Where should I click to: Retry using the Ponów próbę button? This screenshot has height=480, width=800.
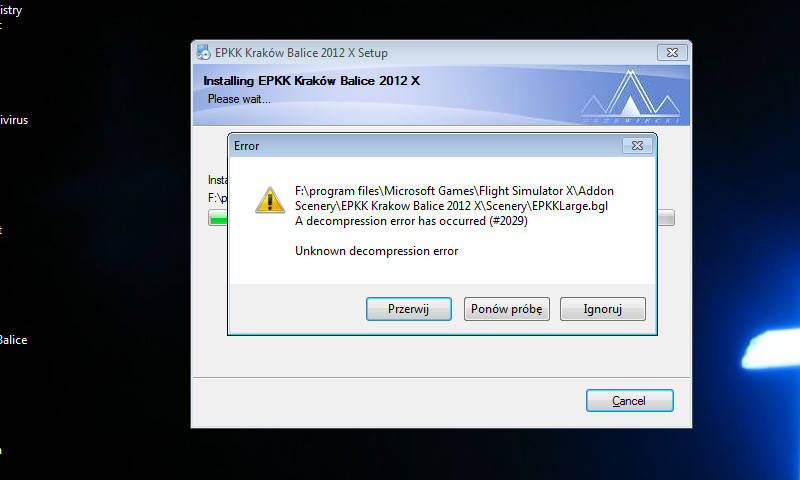point(507,309)
